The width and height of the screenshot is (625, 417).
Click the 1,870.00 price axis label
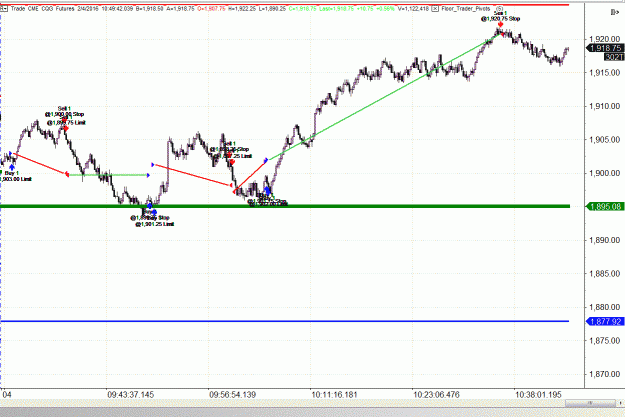pyautogui.click(x=605, y=374)
